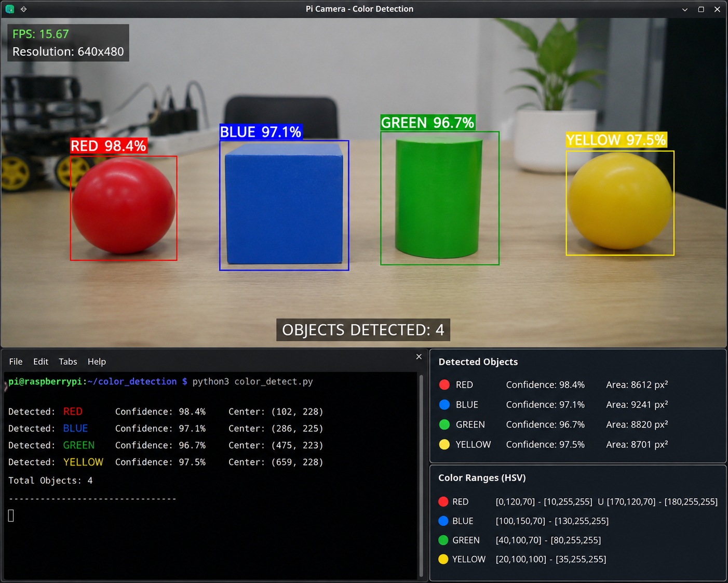Click GREEN word in terminal output
The width and height of the screenshot is (728, 583).
tap(79, 445)
